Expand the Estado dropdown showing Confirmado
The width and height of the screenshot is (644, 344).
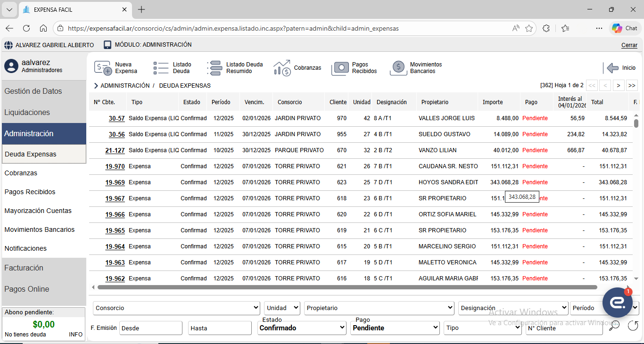click(x=302, y=328)
